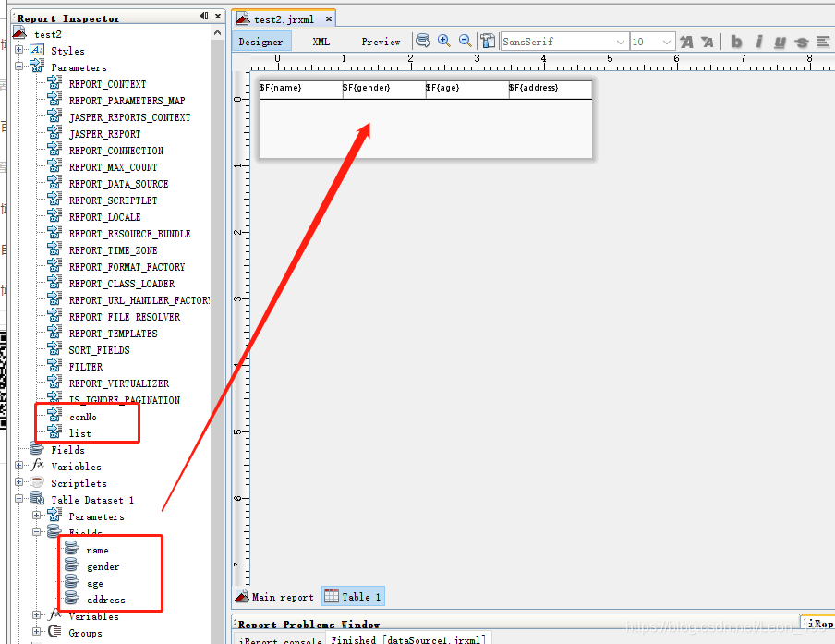Select the REPORT_DATA_SOURCE parameter icon
This screenshot has width=835, height=644.
(x=54, y=182)
